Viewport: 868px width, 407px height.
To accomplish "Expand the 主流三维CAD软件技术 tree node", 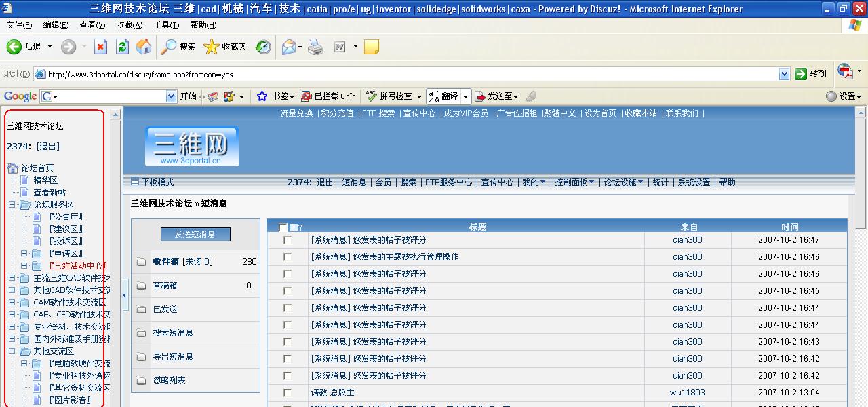I will [12, 278].
